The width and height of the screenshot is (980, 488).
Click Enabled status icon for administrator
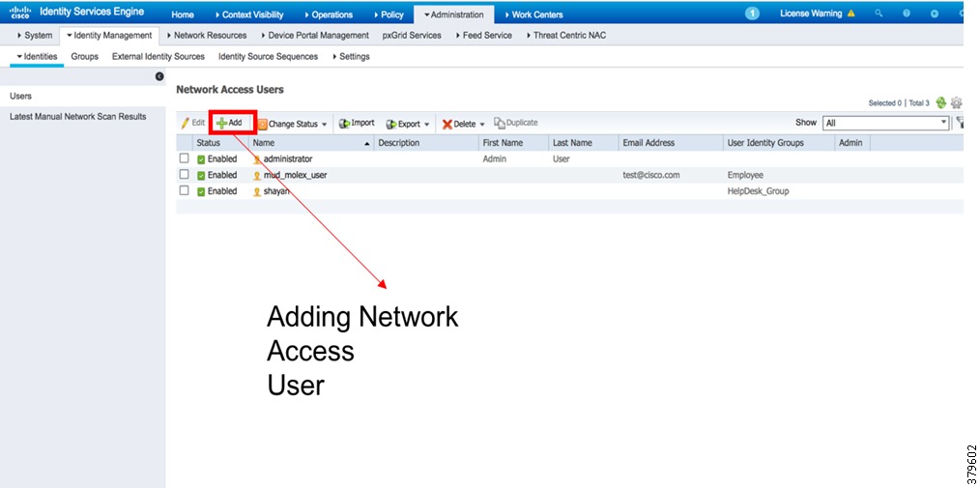coord(201,159)
